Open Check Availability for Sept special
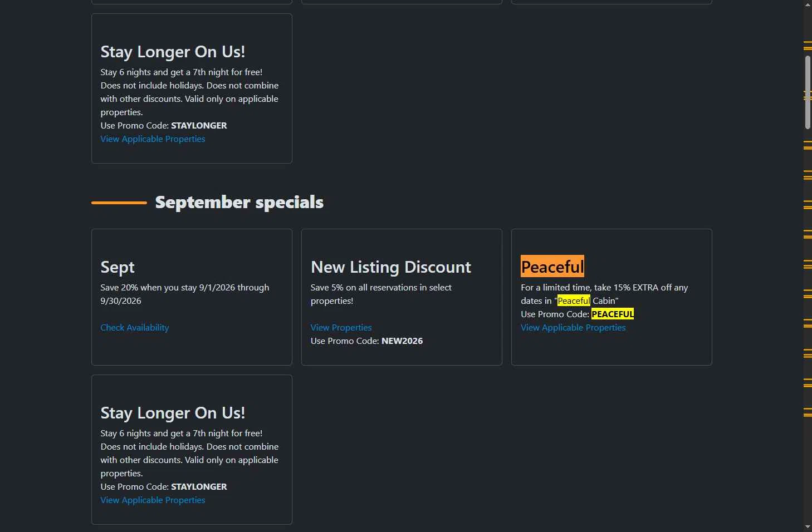The width and height of the screenshot is (812, 532). click(135, 328)
